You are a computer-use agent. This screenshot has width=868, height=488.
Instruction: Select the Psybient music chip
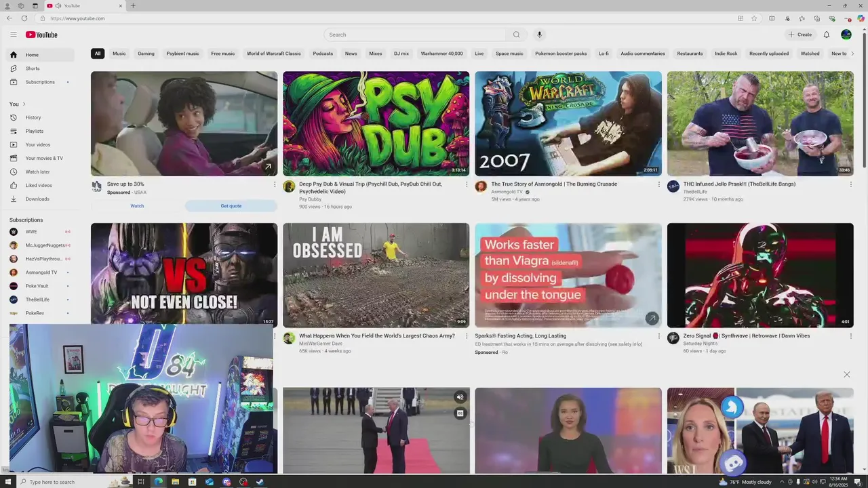(x=183, y=54)
